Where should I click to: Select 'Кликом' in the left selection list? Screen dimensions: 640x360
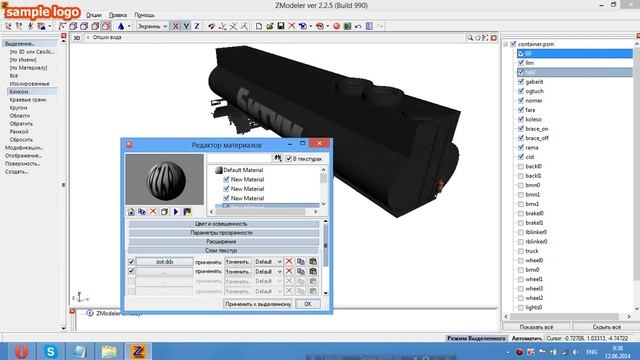click(x=32, y=91)
